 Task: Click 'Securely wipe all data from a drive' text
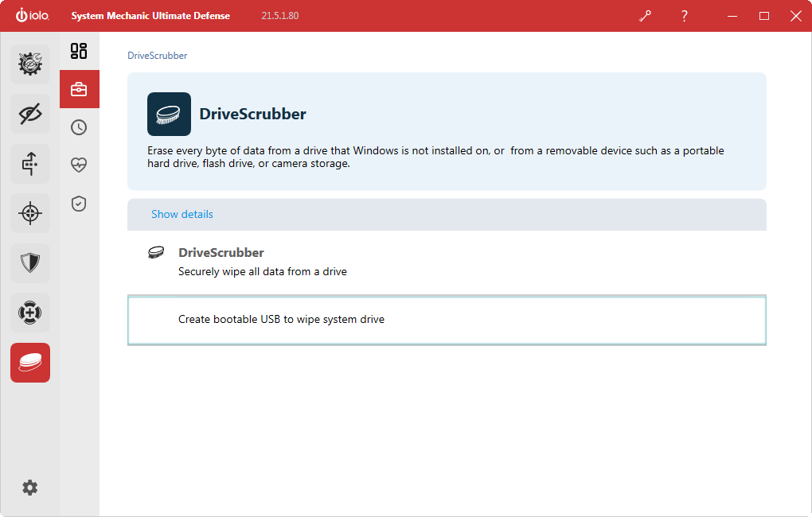[x=263, y=272]
